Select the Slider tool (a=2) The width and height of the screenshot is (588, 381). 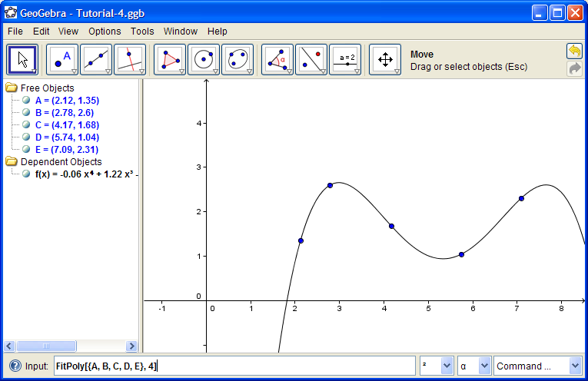(344, 60)
